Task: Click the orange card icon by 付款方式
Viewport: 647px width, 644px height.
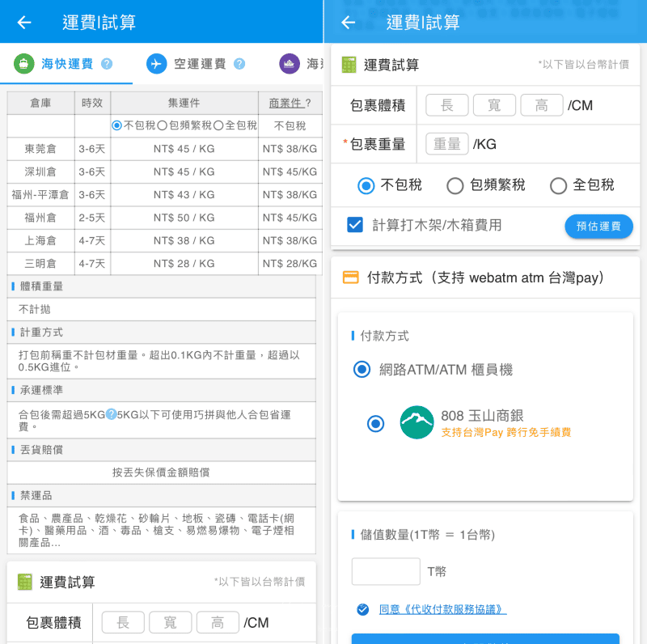Action: pyautogui.click(x=351, y=278)
